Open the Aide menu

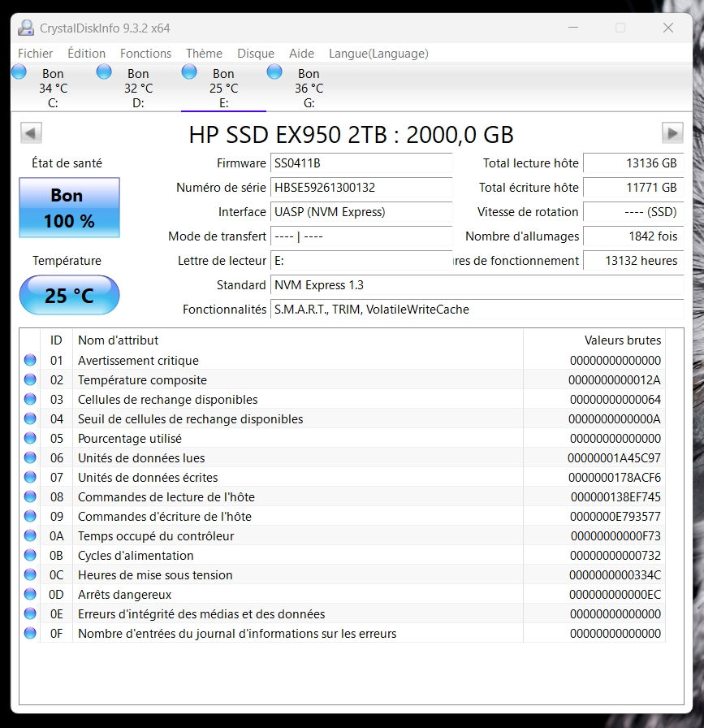pyautogui.click(x=301, y=54)
